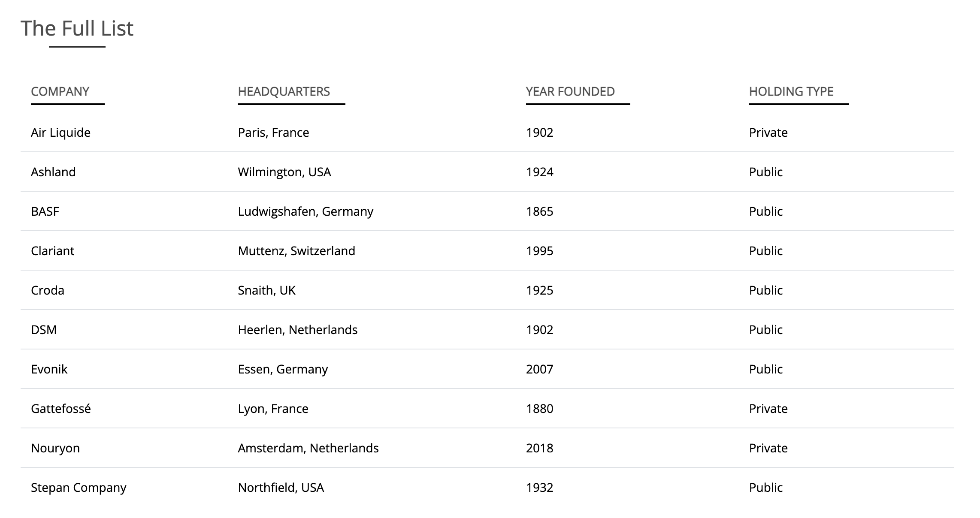Select the Ashland company cell
The image size is (980, 518).
pos(53,172)
